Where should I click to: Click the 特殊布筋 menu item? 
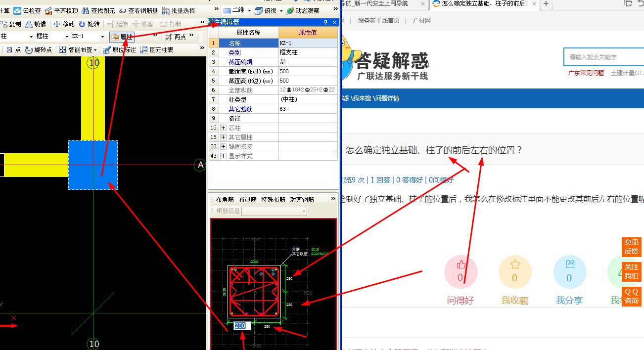[x=273, y=200]
